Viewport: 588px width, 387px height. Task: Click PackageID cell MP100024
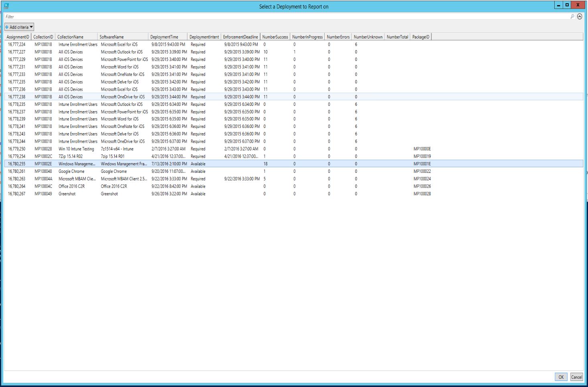422,179
